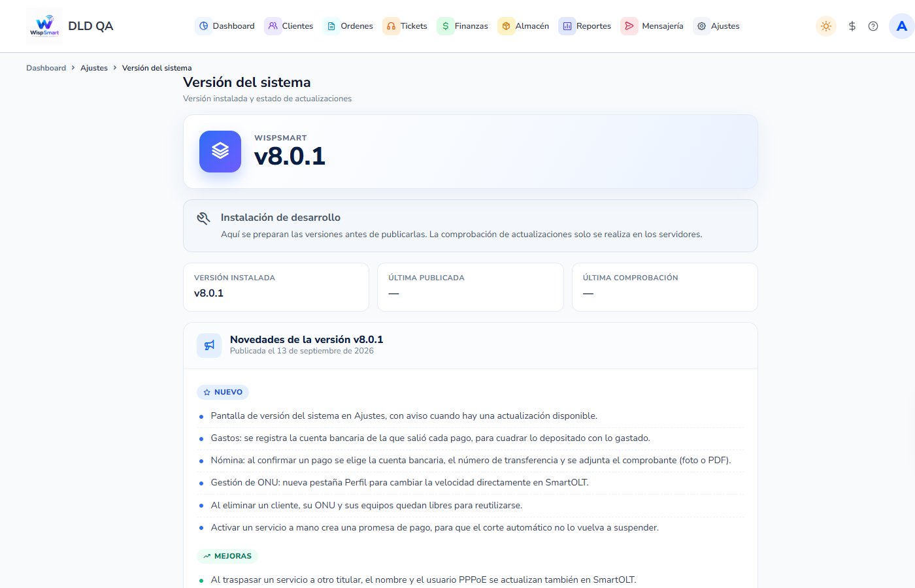This screenshot has height=588, width=915.
Task: Open the Mensajería section
Action: 652,26
